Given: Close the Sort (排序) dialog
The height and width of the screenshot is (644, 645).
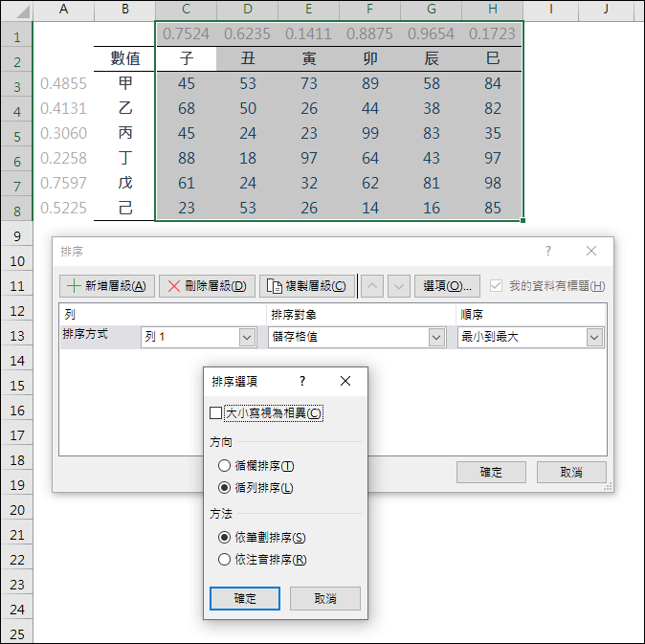Looking at the screenshot, I should pos(591,251).
